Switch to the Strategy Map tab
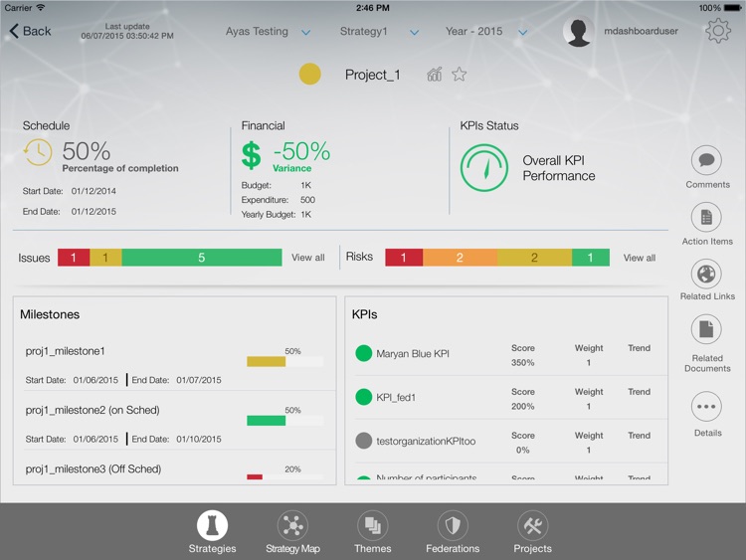Viewport: 746px width, 560px height. coord(292,532)
